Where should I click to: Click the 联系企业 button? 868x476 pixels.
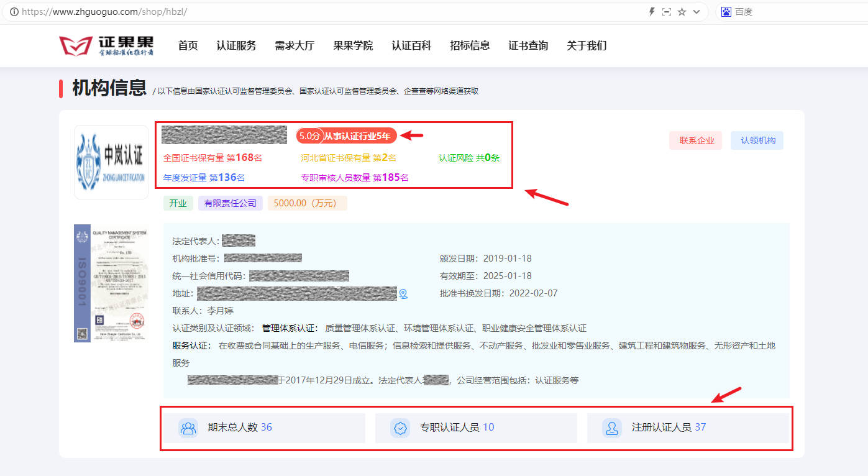click(695, 140)
